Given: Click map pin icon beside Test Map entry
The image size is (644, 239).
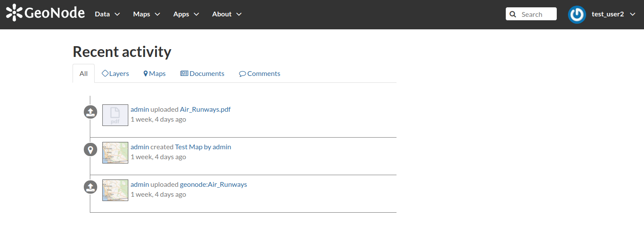Looking at the screenshot, I should [90, 150].
